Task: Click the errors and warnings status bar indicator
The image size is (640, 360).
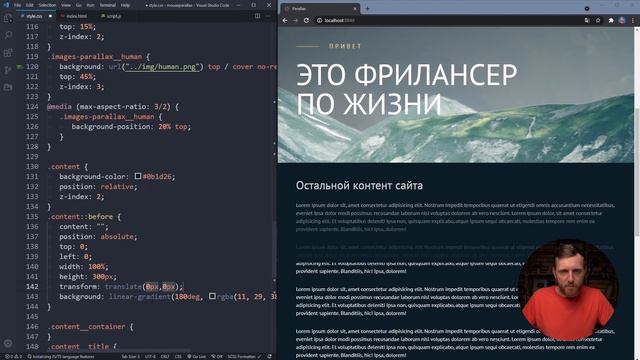Action: click(x=13, y=356)
